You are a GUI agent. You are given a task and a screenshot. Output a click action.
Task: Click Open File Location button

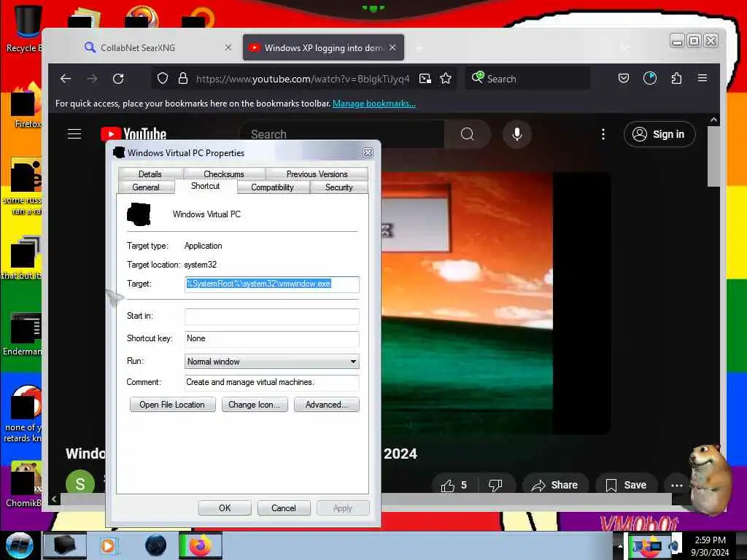[x=172, y=404]
